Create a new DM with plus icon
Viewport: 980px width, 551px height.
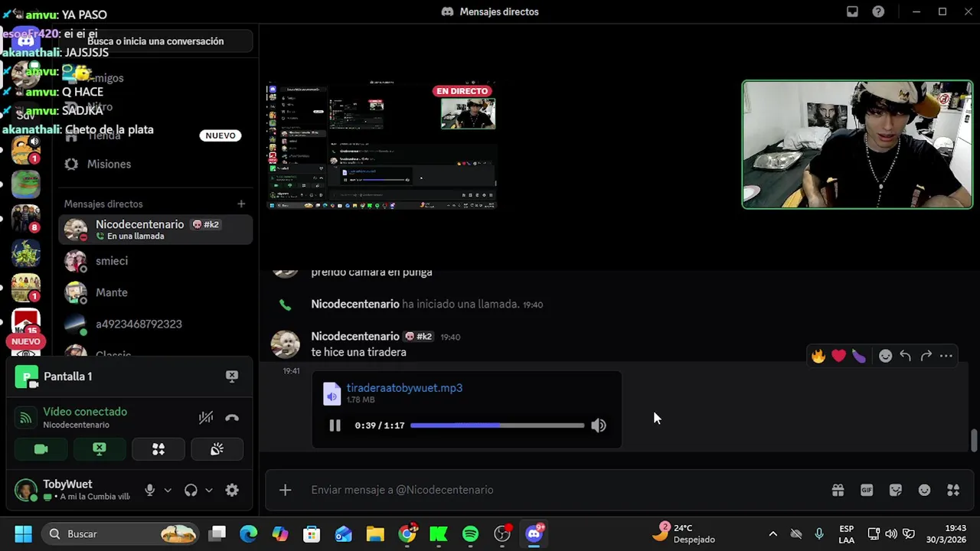241,204
